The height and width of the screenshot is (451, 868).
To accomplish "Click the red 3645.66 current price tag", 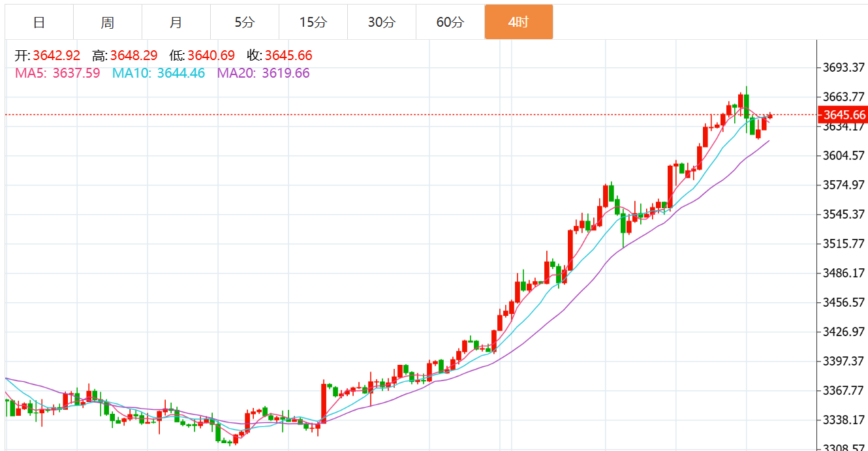I will pyautogui.click(x=843, y=115).
